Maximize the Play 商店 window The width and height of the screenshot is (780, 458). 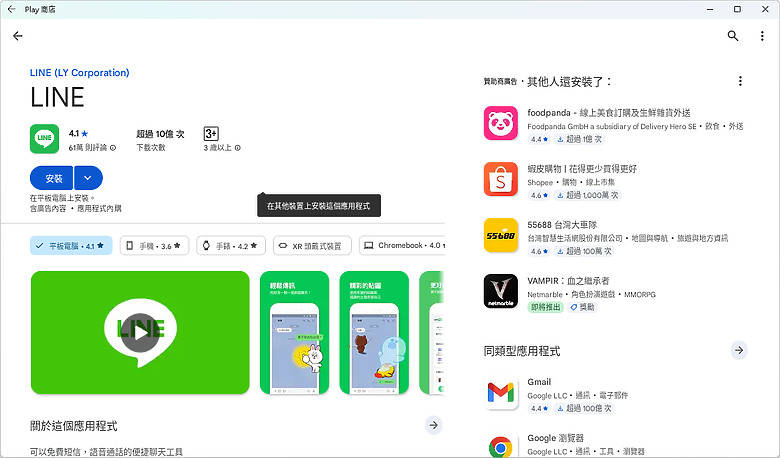pyautogui.click(x=737, y=9)
